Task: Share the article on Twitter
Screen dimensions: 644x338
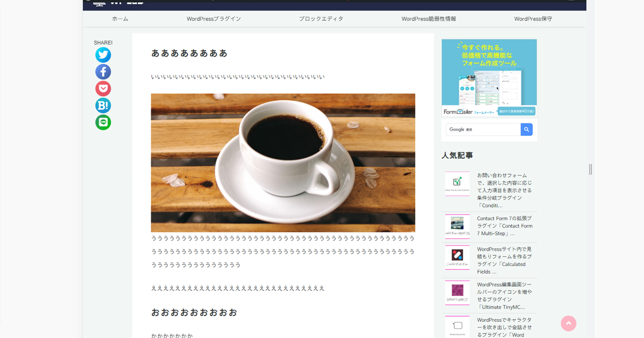Action: click(x=103, y=54)
